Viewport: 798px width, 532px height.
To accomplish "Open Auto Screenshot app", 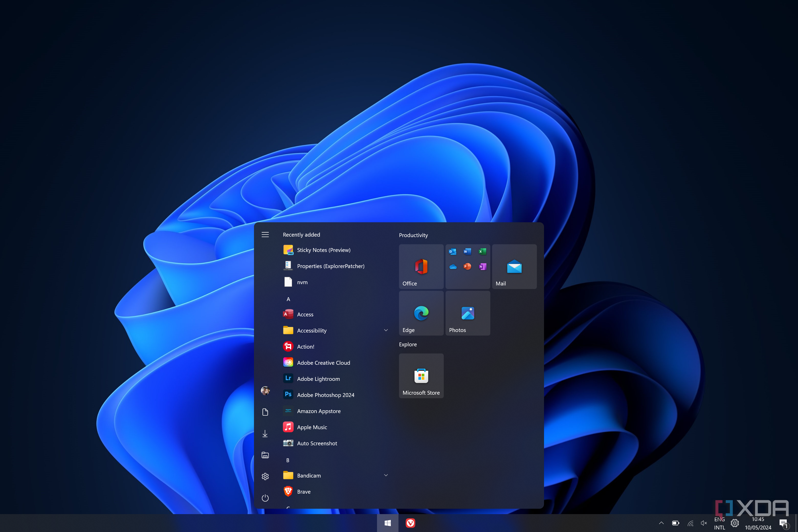I will point(336,444).
